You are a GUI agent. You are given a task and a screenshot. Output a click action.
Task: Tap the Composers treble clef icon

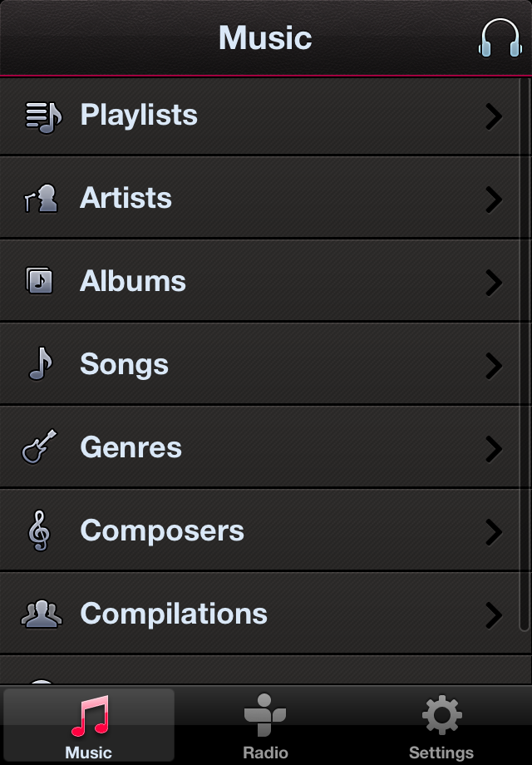coord(39,531)
